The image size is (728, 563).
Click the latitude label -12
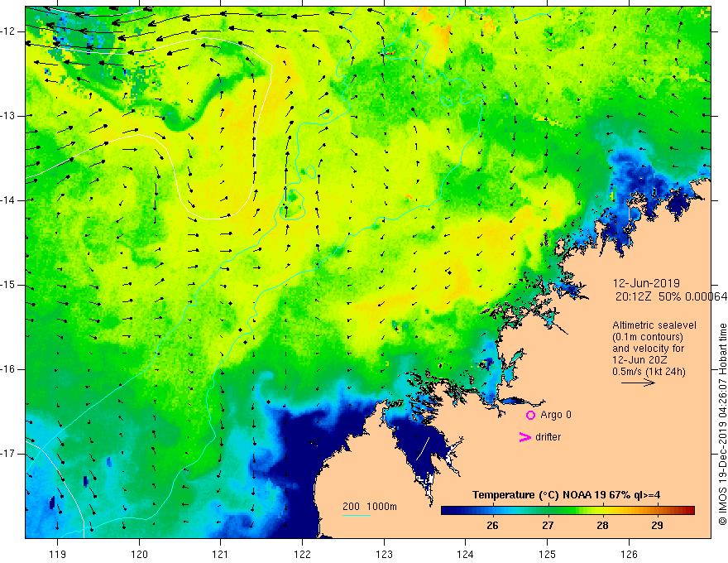8,31
